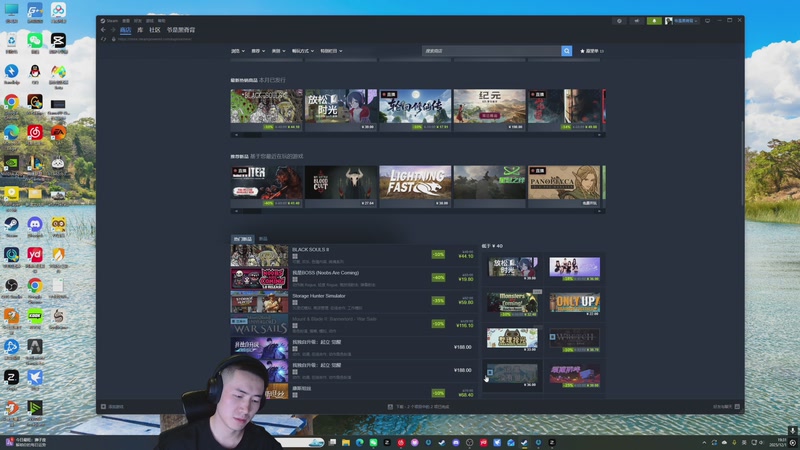
Task: Open the 社区 community tab
Action: (155, 30)
